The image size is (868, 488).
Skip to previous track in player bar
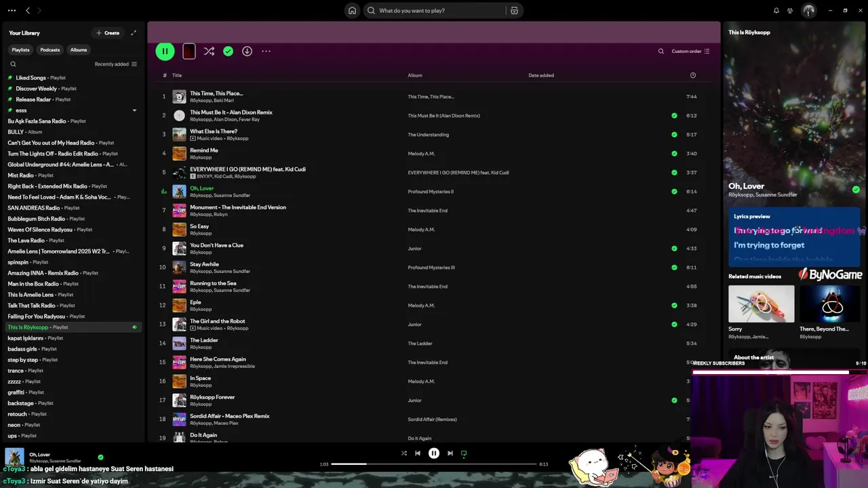pyautogui.click(x=418, y=453)
